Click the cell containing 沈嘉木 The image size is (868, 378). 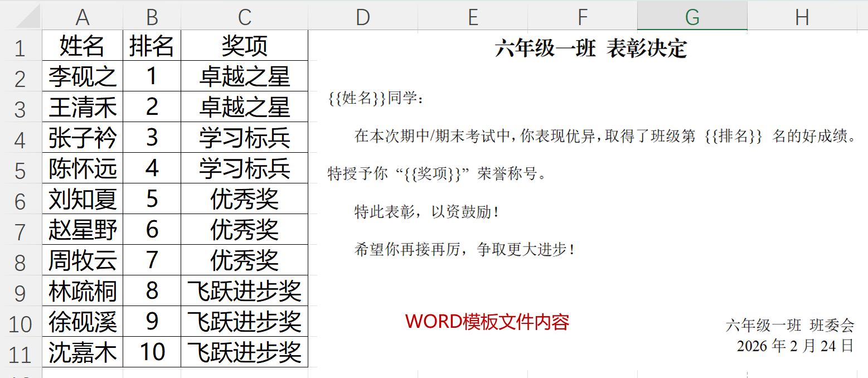pos(83,352)
